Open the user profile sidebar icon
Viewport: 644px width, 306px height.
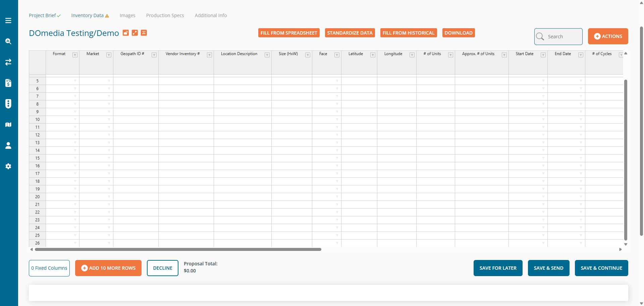pos(8,145)
